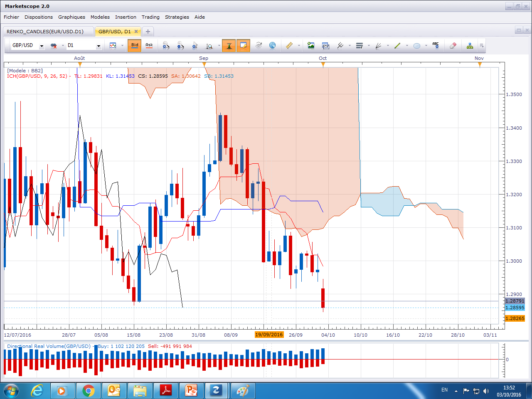This screenshot has width=532, height=399.
Task: Open the GBP/USD symbol dropdown
Action: point(42,46)
